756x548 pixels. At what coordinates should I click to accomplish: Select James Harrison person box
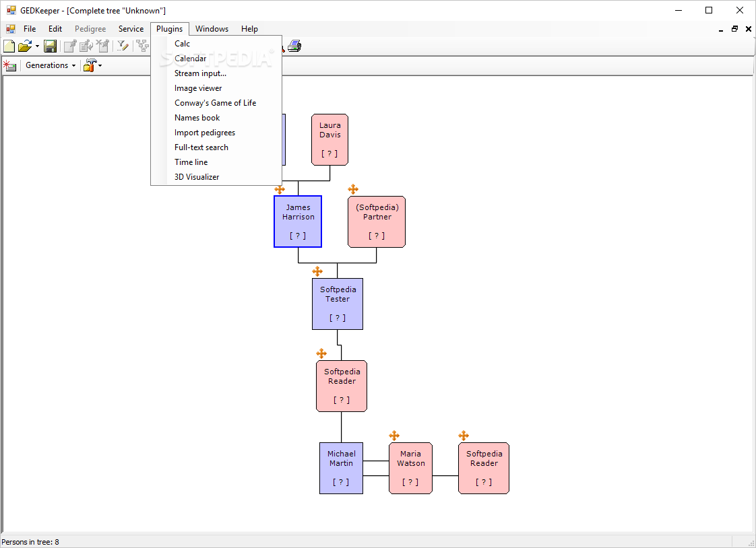298,221
